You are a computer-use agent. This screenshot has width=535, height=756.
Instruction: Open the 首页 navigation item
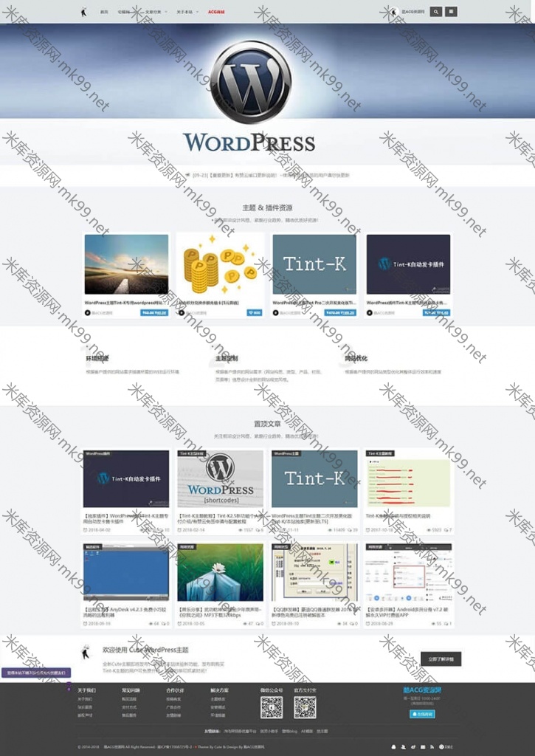coord(103,12)
